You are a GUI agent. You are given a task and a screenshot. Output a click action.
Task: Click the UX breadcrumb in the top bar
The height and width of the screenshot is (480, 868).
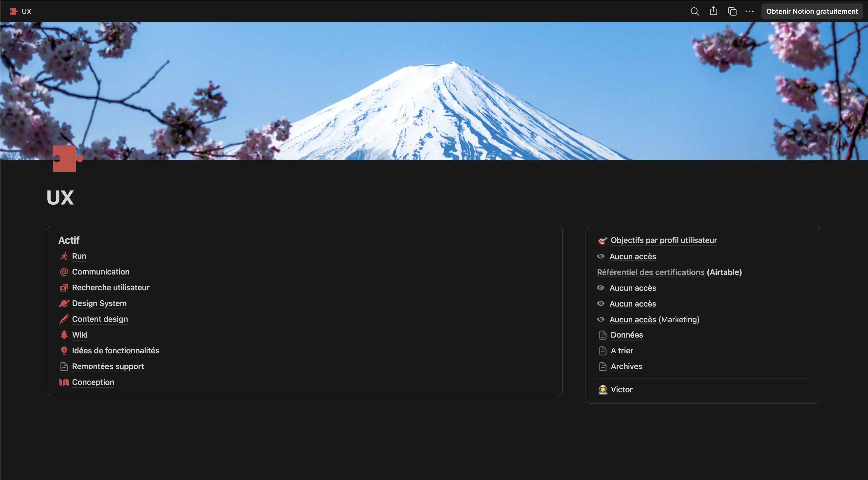(26, 11)
